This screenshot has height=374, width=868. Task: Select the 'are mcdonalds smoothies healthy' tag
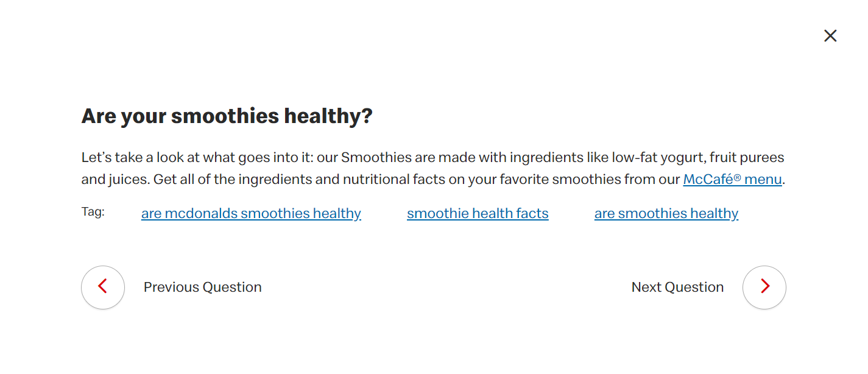(251, 213)
